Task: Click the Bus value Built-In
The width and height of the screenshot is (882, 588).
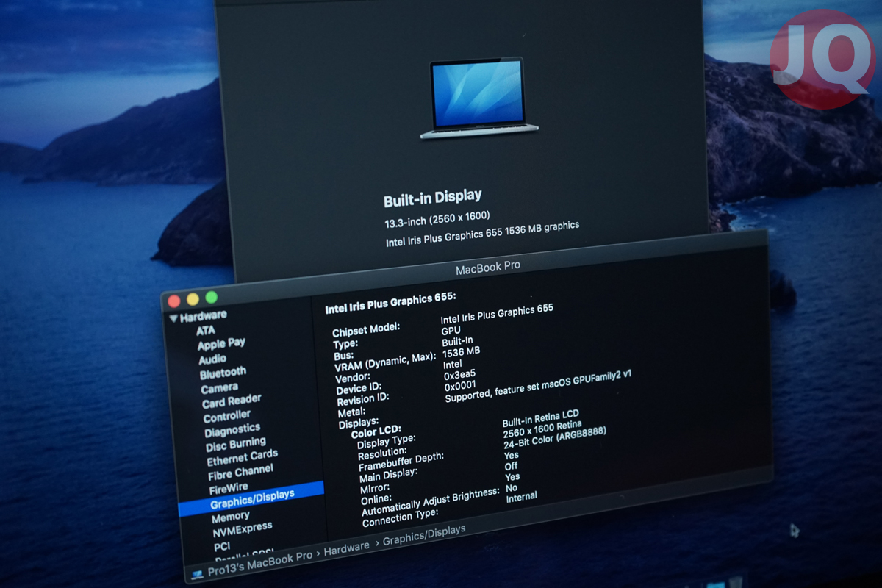Action: pos(458,341)
